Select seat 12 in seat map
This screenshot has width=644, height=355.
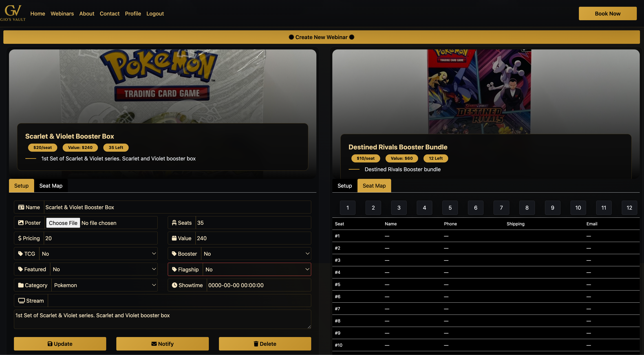629,208
